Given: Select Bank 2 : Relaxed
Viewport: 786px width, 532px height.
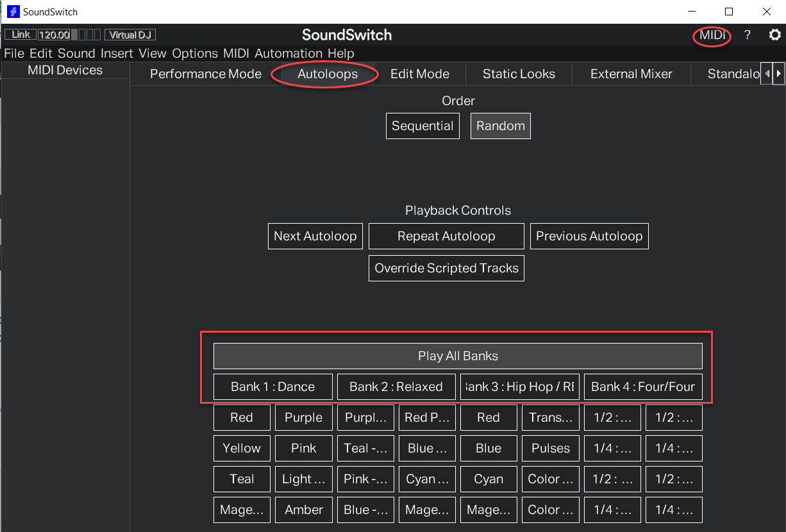Looking at the screenshot, I should tap(396, 387).
